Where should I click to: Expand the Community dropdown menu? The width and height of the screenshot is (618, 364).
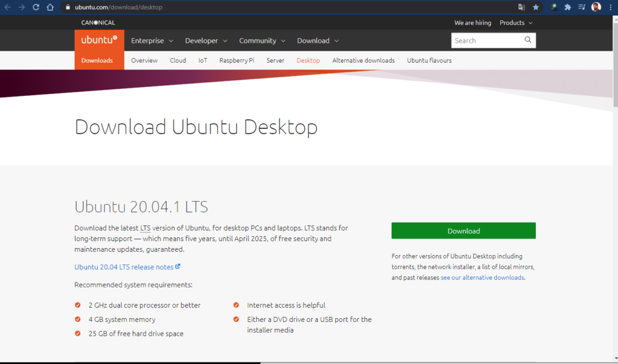(x=262, y=41)
